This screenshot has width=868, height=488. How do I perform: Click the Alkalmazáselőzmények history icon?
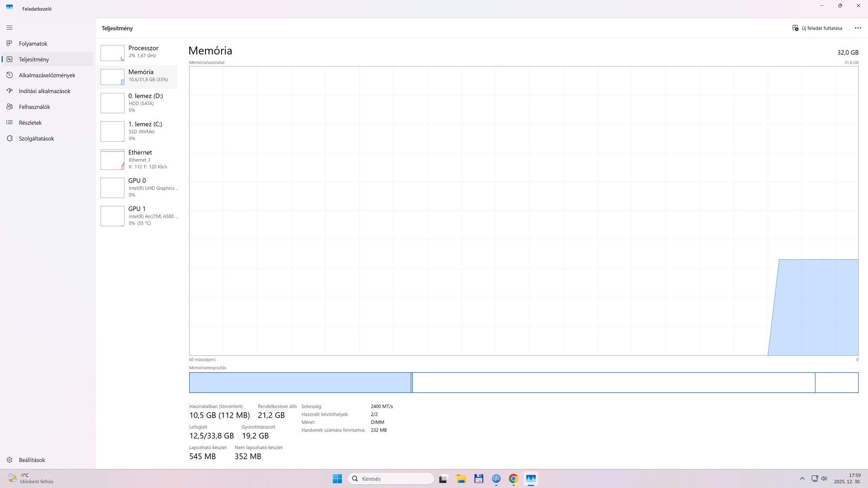tap(9, 75)
